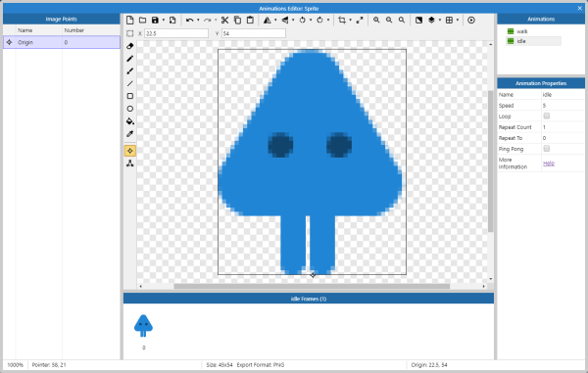Viewport: 588px width, 373px height.
Task: Click the Zoom in magnifier icon
Action: click(x=376, y=20)
